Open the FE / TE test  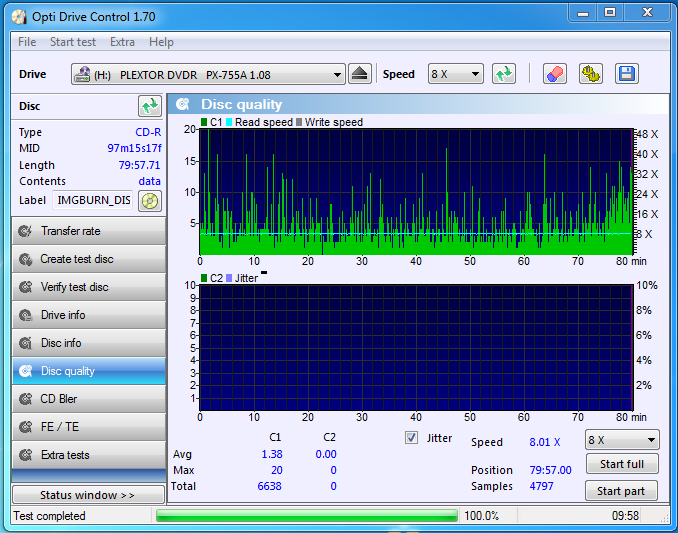[x=89, y=427]
